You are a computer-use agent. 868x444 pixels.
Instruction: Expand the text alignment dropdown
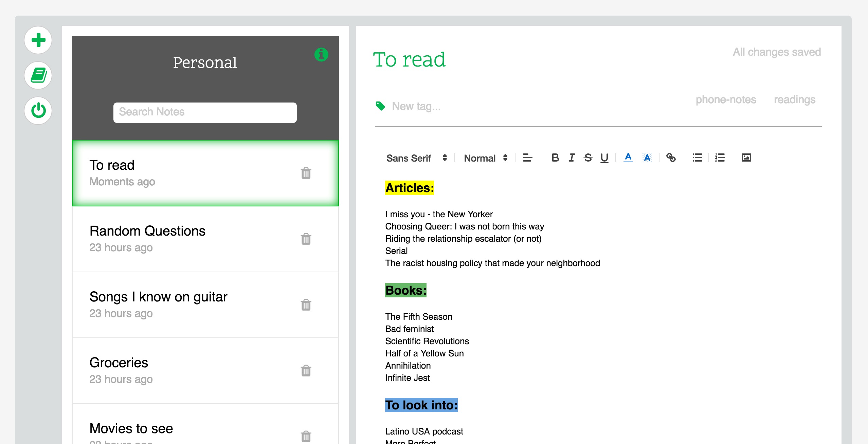pyautogui.click(x=527, y=158)
